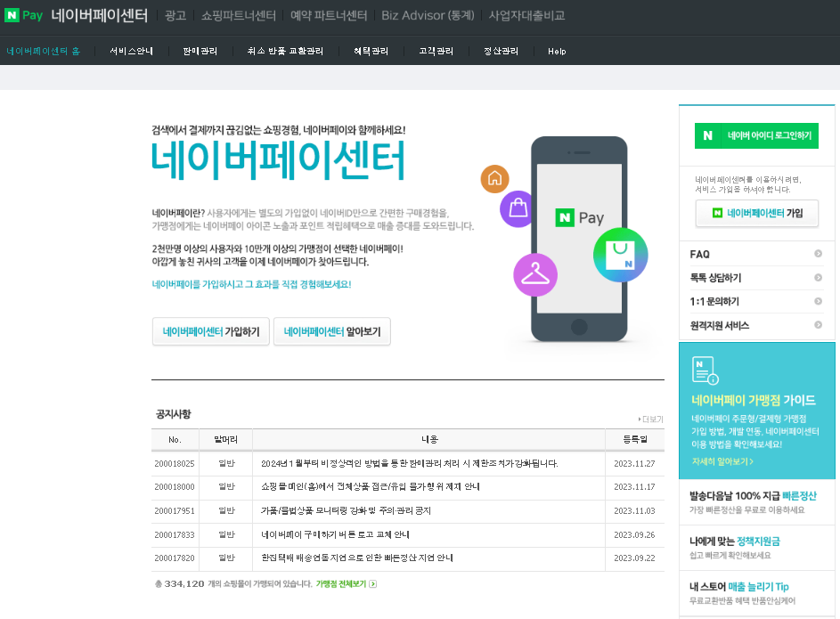
Task: Click the 네이버페이센터 header title
Action: [x=100, y=15]
